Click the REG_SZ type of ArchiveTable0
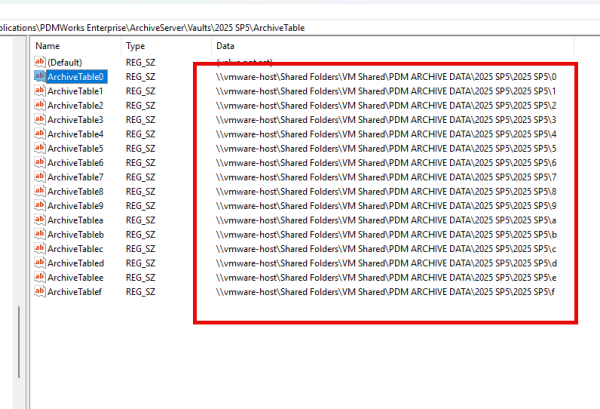Image resolution: width=600 pixels, height=409 pixels. coord(140,77)
